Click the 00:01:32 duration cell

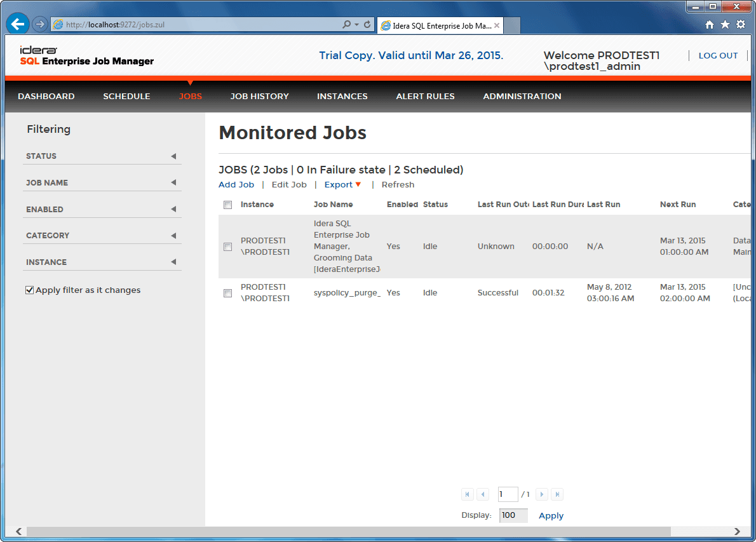(x=548, y=293)
